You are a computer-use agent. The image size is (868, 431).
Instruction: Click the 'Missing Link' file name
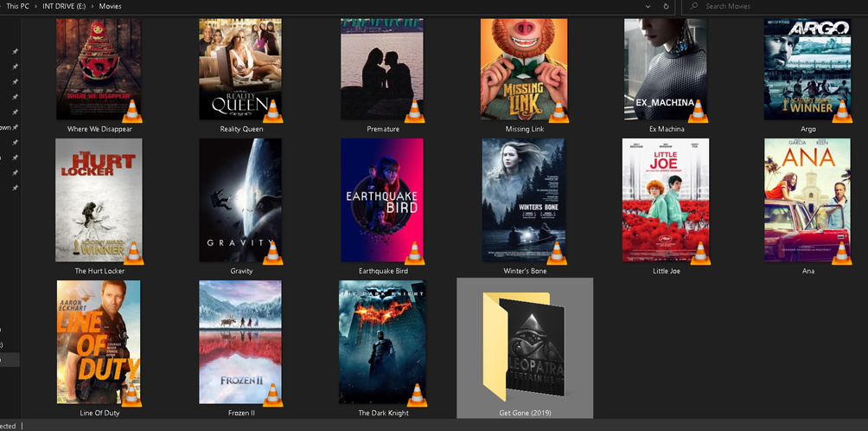[525, 129]
